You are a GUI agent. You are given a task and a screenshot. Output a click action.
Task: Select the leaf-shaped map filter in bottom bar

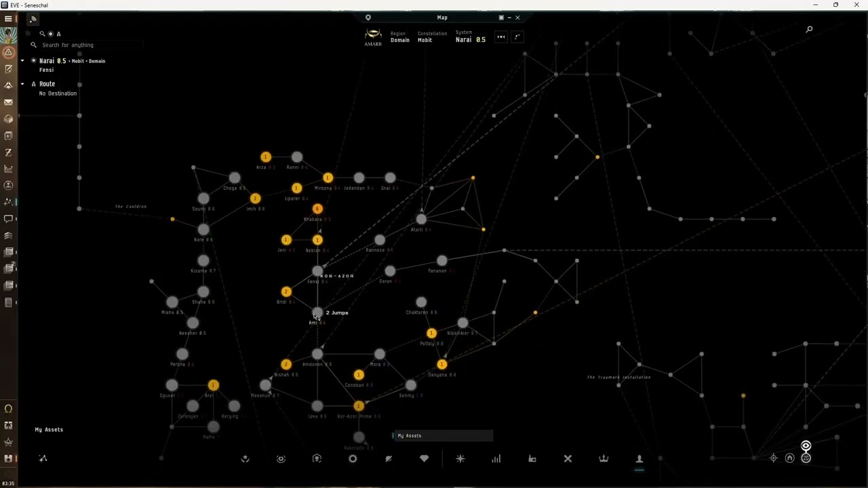click(x=389, y=459)
